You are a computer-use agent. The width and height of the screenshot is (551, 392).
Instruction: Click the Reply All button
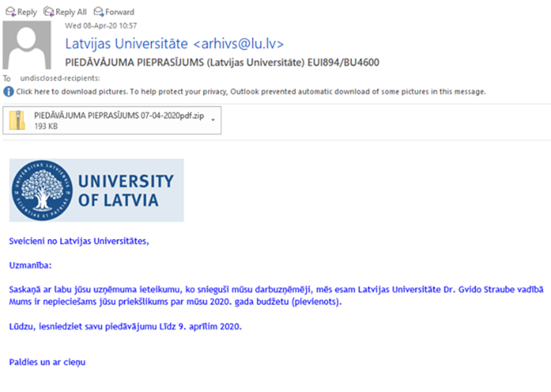point(65,12)
